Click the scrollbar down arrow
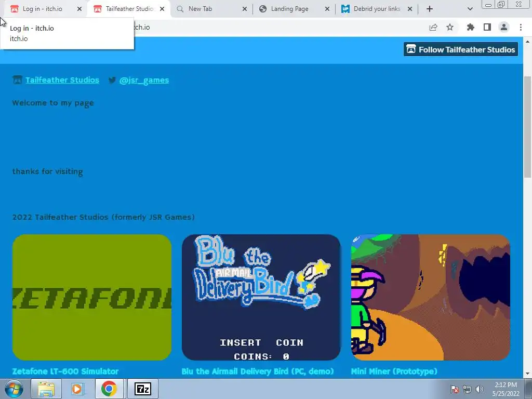Viewport: 532px width, 399px height. point(528,374)
